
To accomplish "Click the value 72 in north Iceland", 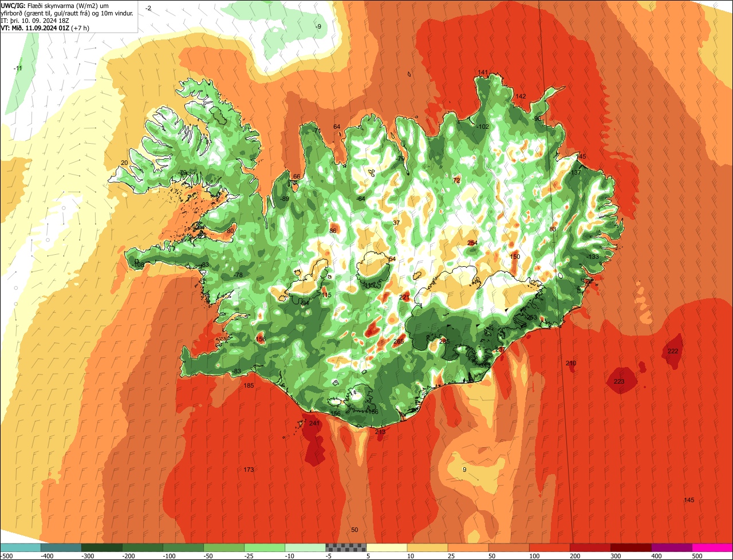I will [x=456, y=180].
